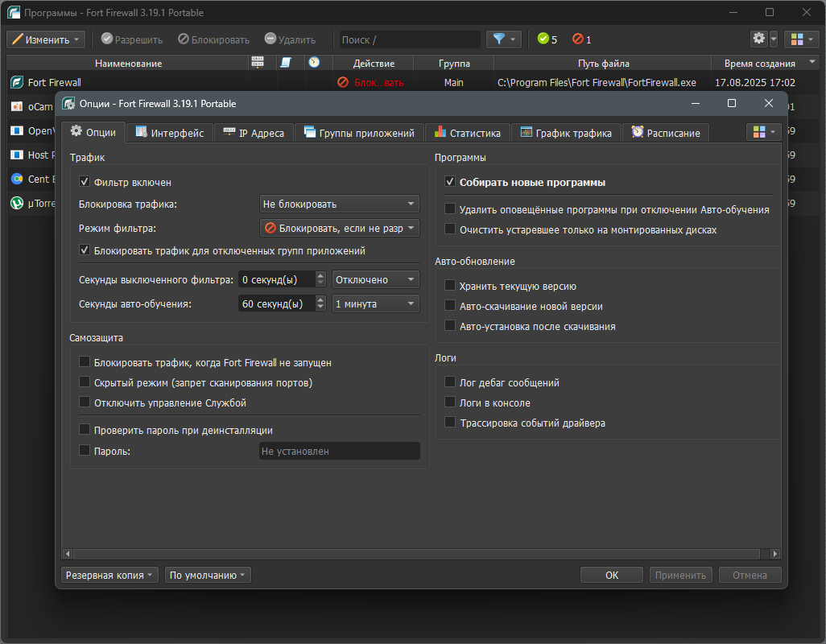Click the Cent Browser icon in programs list

[17, 179]
